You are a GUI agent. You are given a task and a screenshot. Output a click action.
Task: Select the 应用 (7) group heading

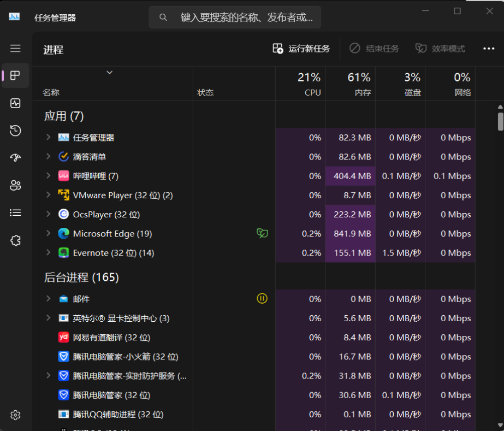[x=64, y=116]
